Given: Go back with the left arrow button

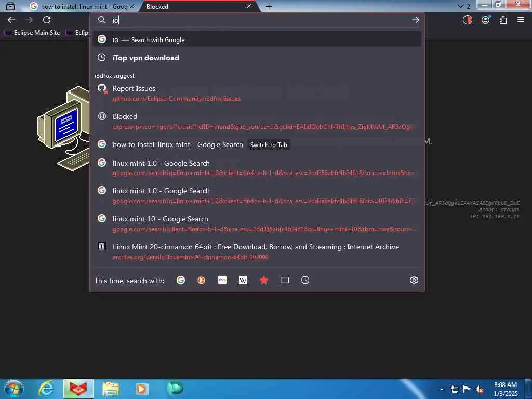Looking at the screenshot, I should pos(11,20).
